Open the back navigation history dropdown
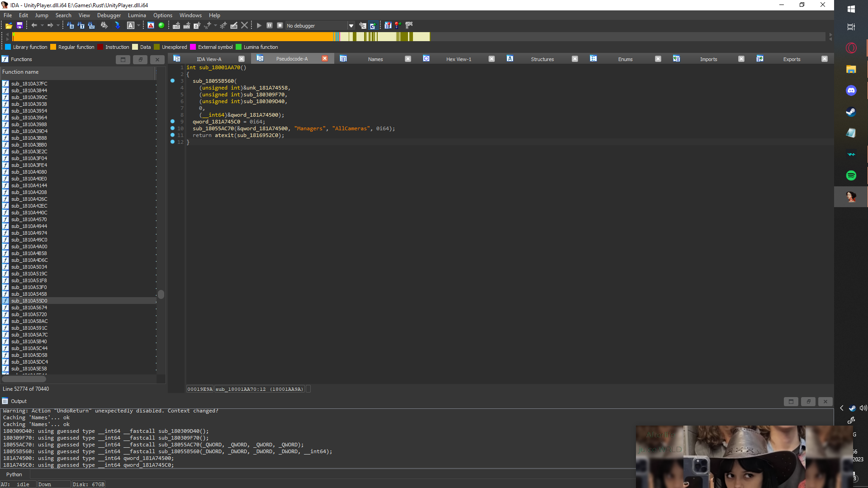This screenshot has height=488, width=868. (x=42, y=25)
